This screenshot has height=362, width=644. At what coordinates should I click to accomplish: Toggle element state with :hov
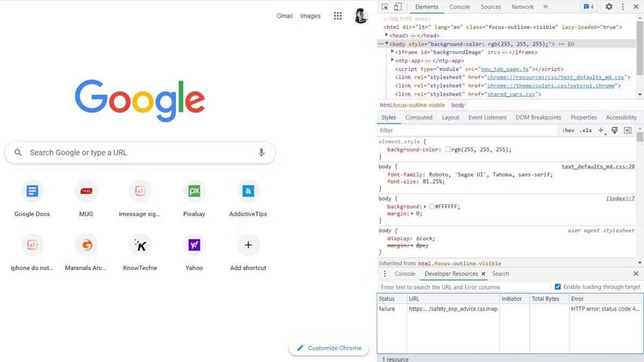click(567, 130)
